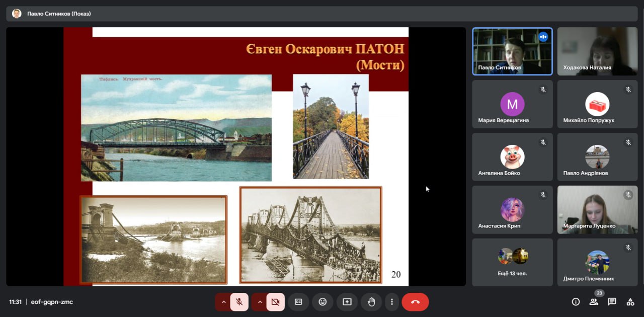Screen dimensions: 644x317
Task: Click Мария Верещагина's participant tile
Action: 512,104
